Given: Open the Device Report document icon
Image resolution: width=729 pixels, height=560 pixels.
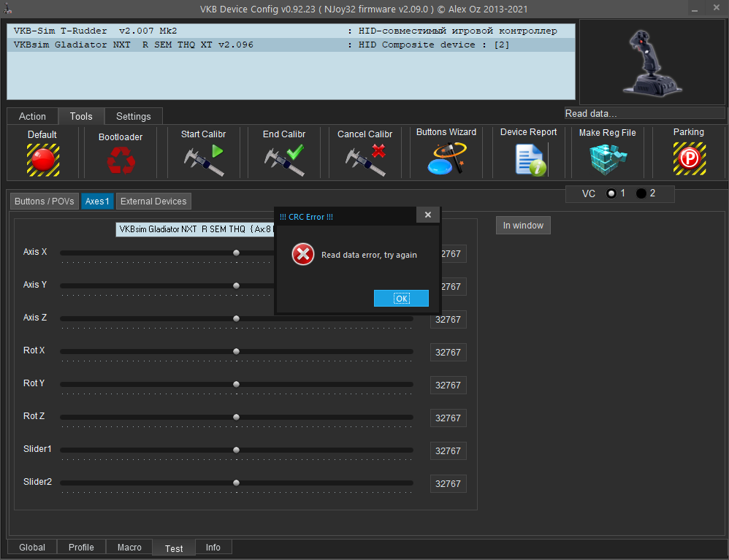Looking at the screenshot, I should click(x=530, y=160).
